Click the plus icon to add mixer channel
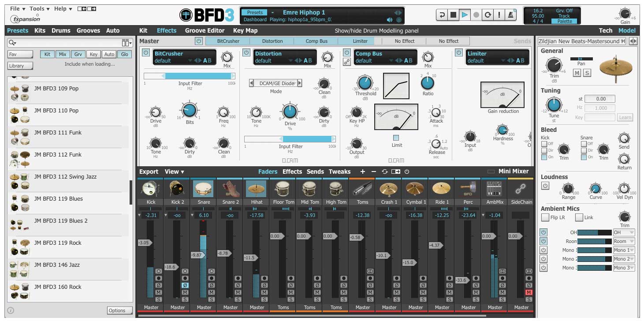 pos(362,172)
